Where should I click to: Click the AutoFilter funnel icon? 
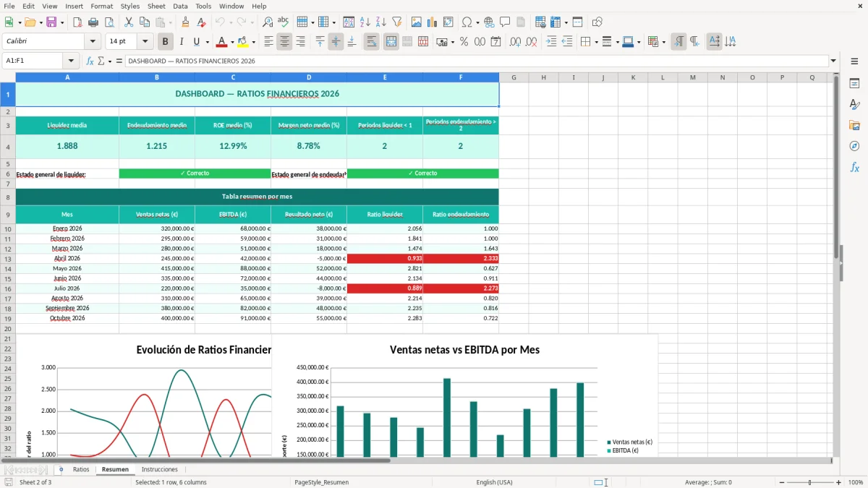(x=396, y=22)
